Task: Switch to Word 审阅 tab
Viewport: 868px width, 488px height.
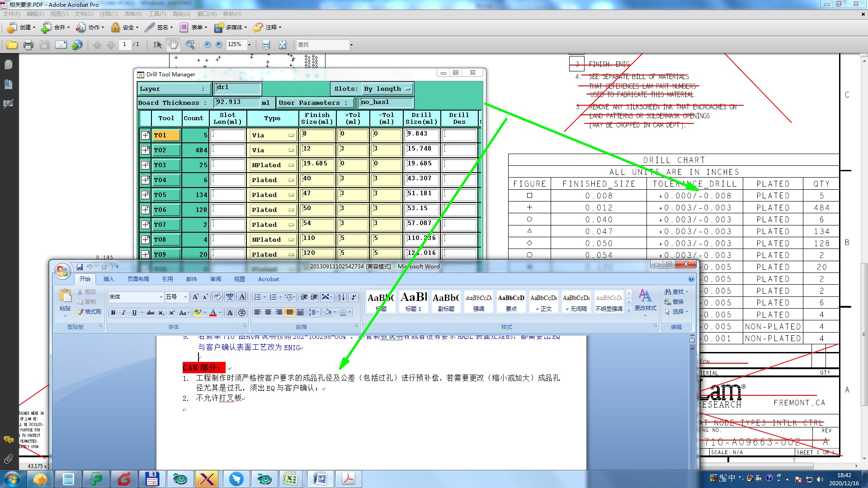Action: click(216, 279)
